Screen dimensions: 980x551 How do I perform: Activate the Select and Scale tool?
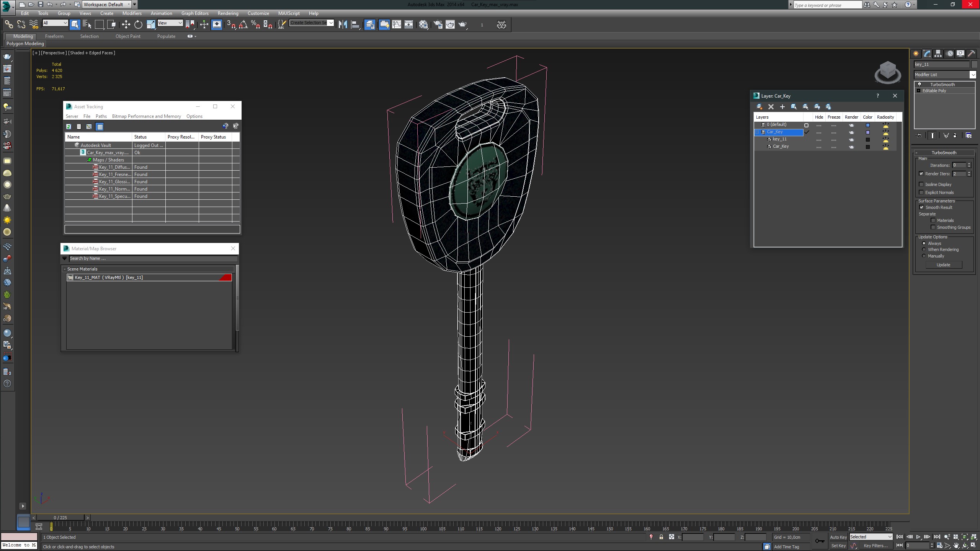pos(151,24)
